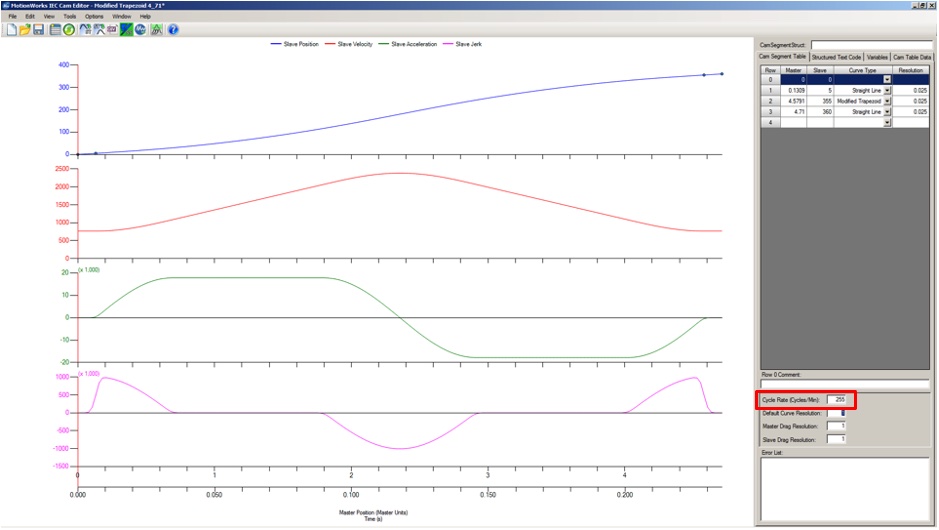Switch to the Cam Table Data tab
The image size is (939, 530).
pos(912,57)
